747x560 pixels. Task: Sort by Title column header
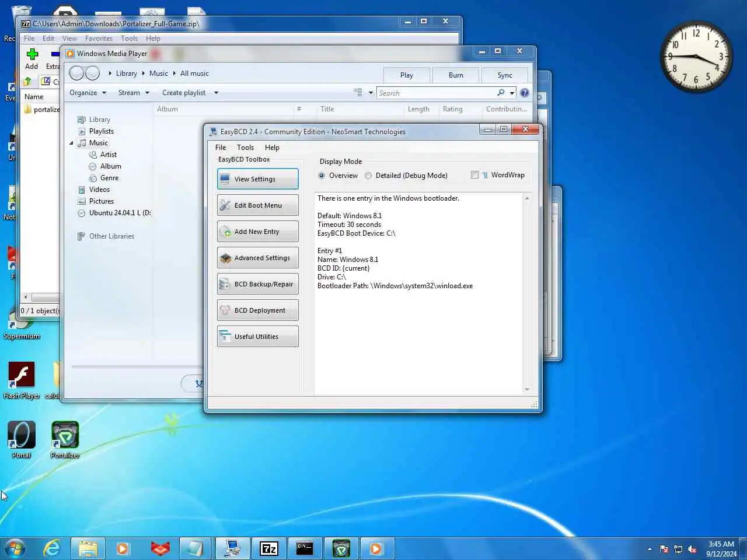click(x=327, y=109)
